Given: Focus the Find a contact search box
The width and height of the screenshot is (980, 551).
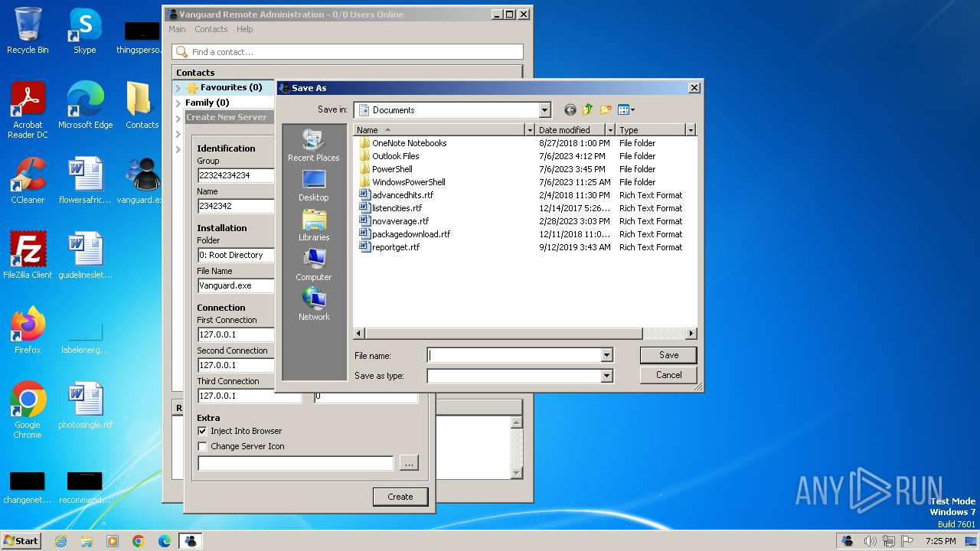Looking at the screenshot, I should coord(348,52).
